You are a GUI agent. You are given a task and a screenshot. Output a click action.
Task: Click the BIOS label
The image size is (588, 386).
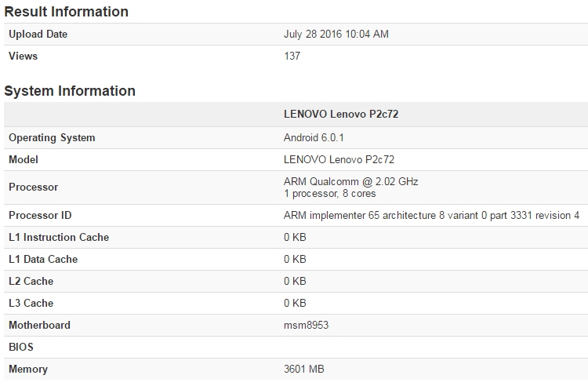[21, 347]
